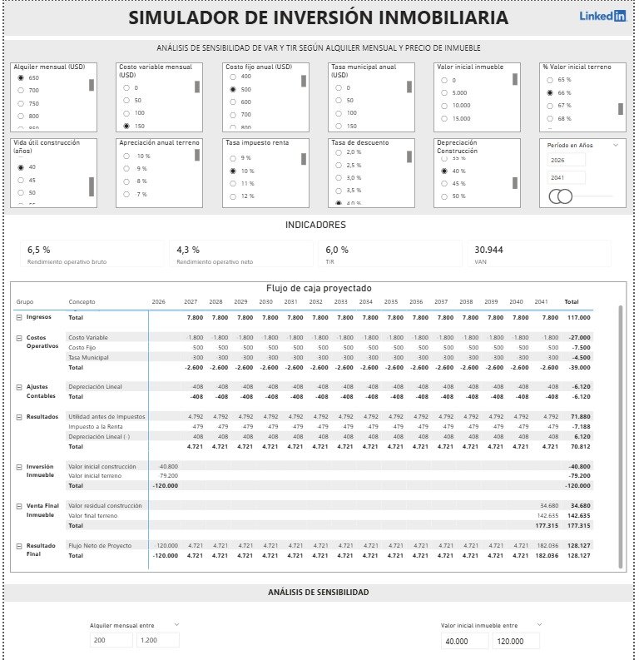
Task: Collapse the Ingresos group
Action: [x=19, y=317]
